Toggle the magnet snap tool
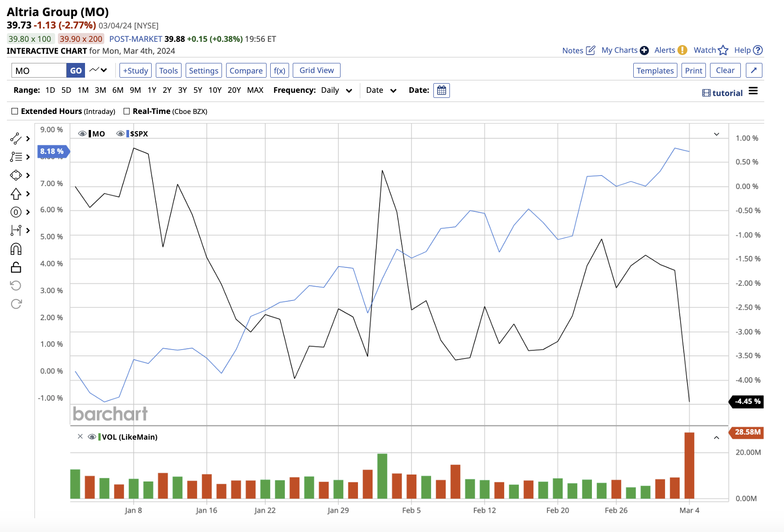 [x=16, y=249]
